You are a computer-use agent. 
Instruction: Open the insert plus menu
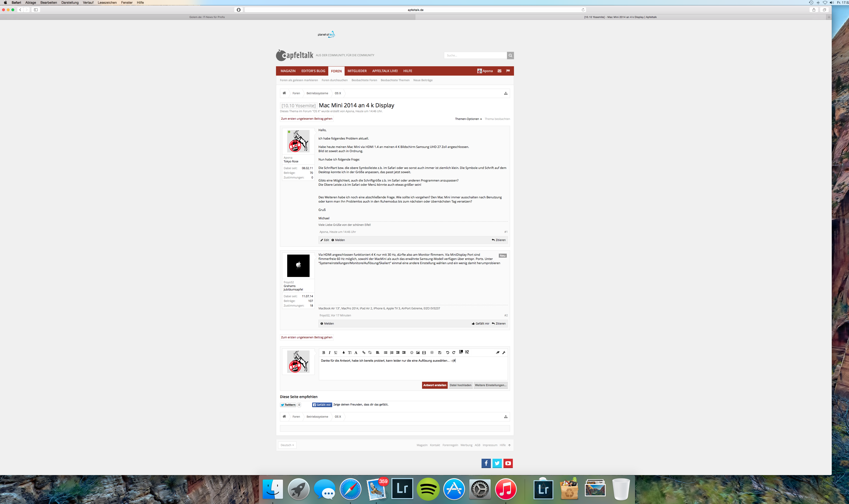pyautogui.click(x=432, y=353)
